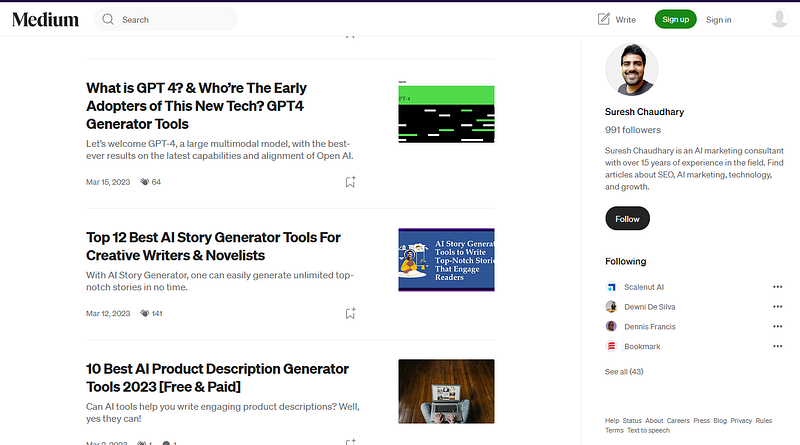Open the Medium logo home link

click(45, 19)
